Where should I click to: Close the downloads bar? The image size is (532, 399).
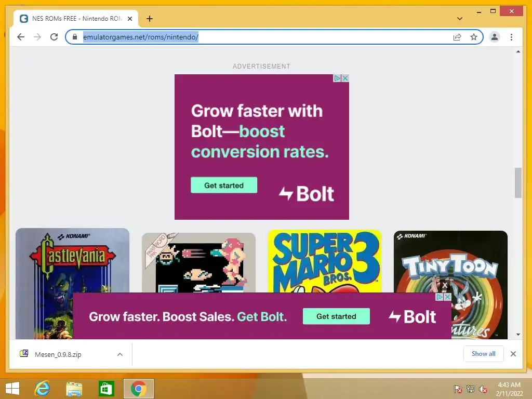(x=513, y=354)
